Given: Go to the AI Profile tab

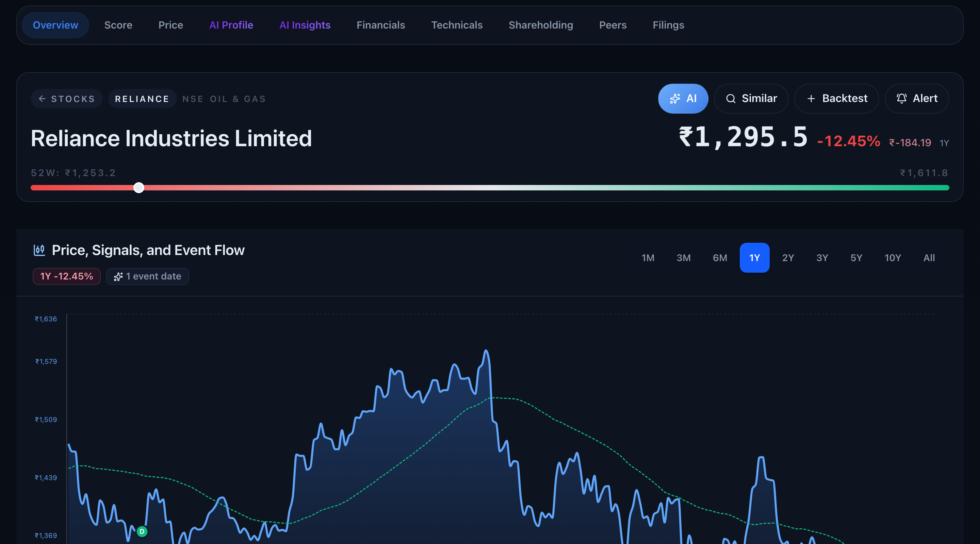Looking at the screenshot, I should point(231,25).
